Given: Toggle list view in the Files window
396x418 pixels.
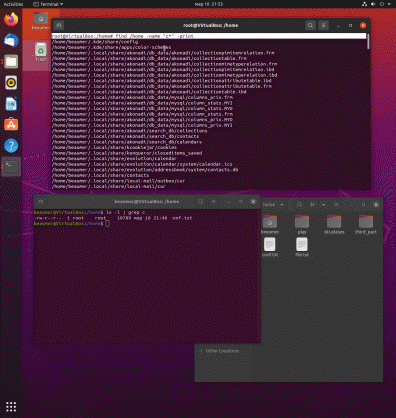Looking at the screenshot, I should [x=313, y=205].
